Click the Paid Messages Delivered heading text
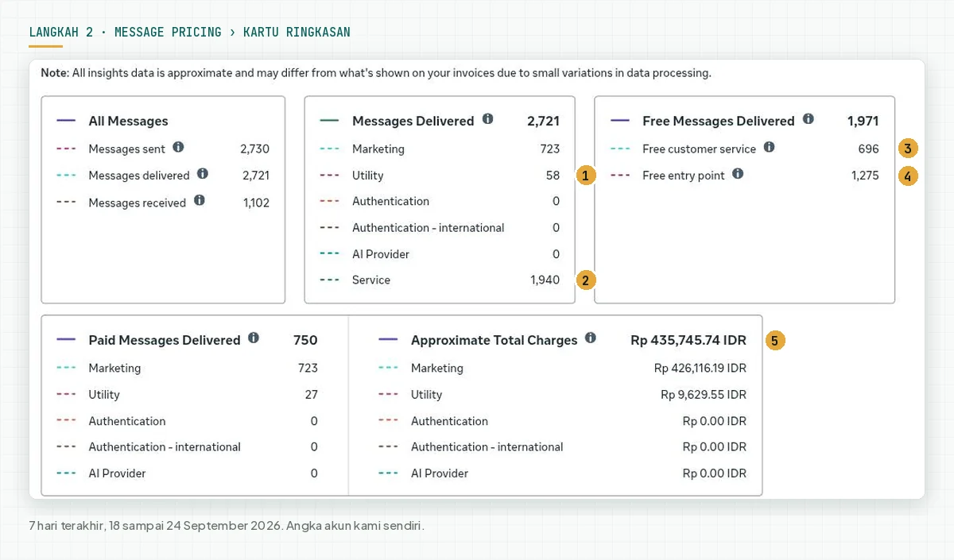 click(165, 340)
